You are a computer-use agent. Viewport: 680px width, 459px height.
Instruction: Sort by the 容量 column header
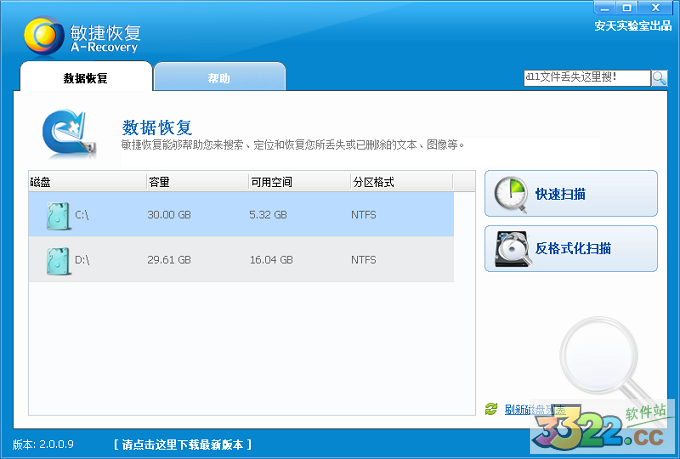point(196,182)
